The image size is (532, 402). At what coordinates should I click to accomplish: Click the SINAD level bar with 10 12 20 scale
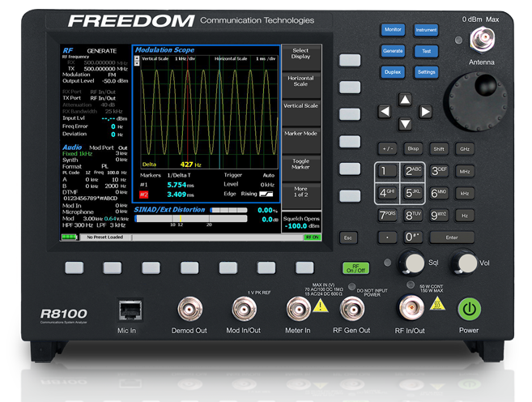[x=191, y=219]
